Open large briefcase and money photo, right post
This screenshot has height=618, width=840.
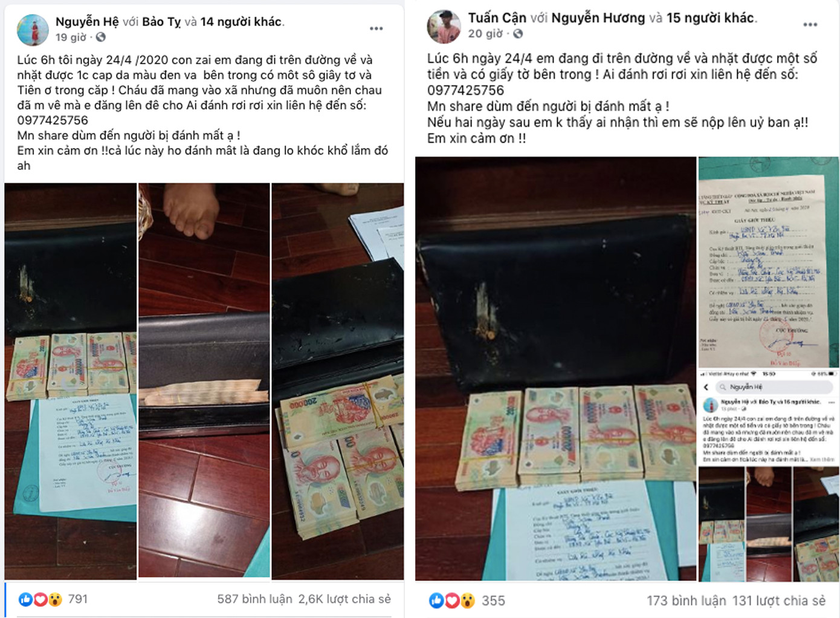[x=555, y=369]
